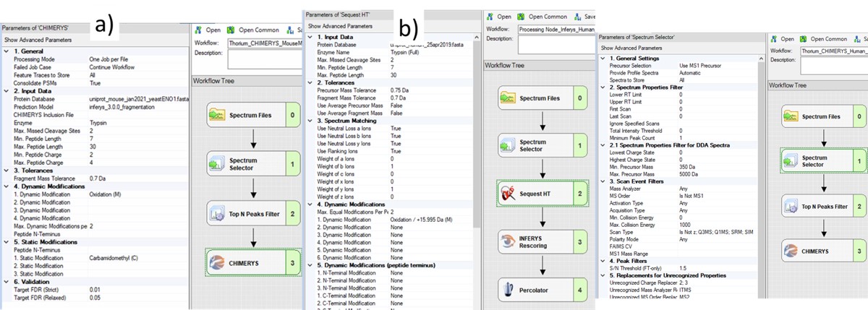Click Workflow field containing Processing Node_Inferys_Human
868x310 pixels.
click(x=557, y=28)
